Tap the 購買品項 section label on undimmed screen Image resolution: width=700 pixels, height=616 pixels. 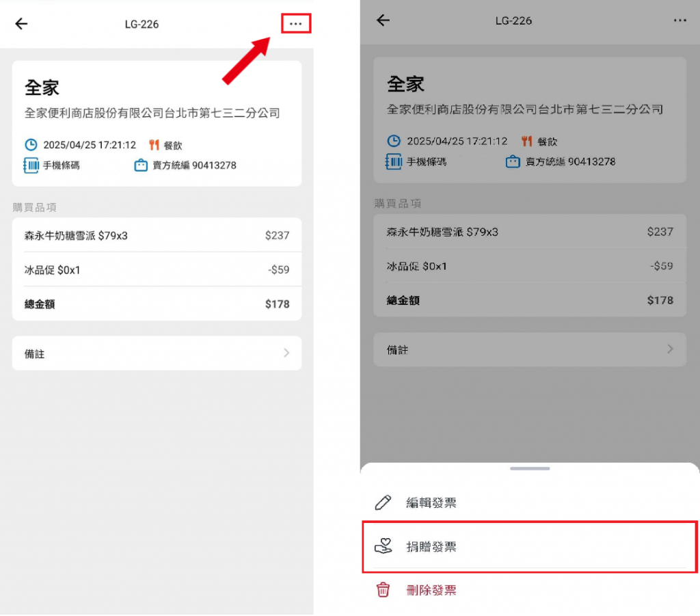[x=34, y=207]
